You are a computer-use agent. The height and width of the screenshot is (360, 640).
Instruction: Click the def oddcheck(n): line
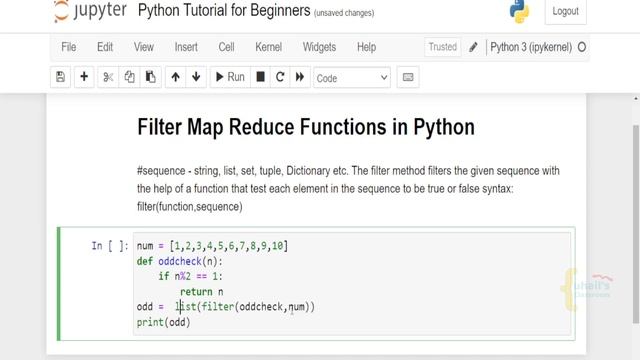(x=180, y=261)
